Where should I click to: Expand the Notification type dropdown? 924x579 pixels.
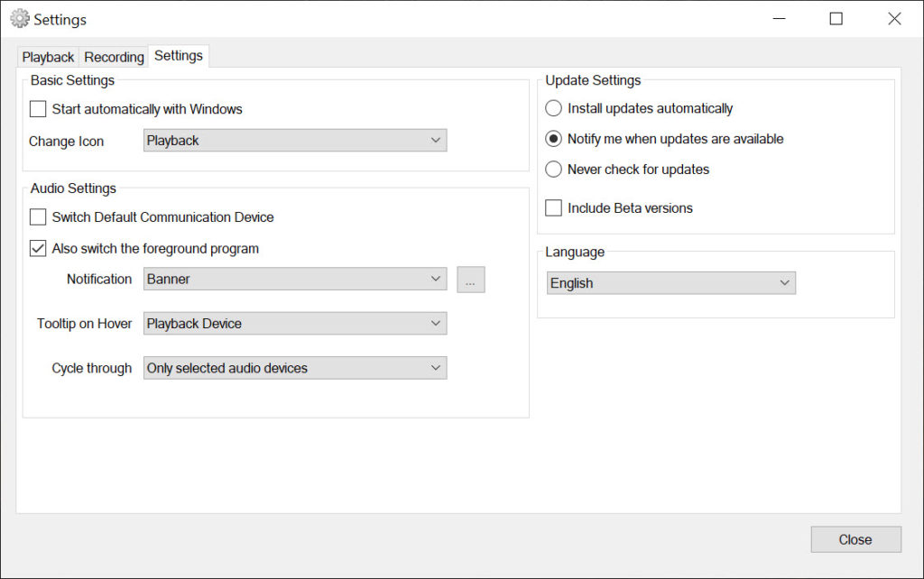click(295, 280)
